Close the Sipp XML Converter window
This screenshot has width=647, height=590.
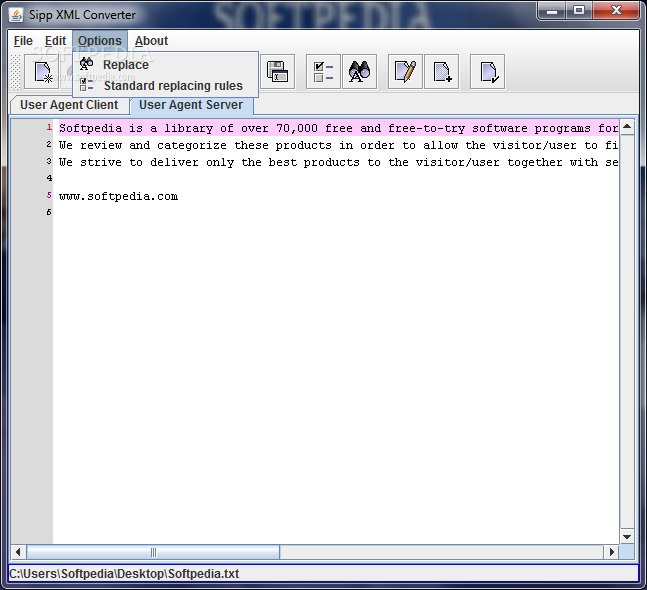[x=616, y=11]
